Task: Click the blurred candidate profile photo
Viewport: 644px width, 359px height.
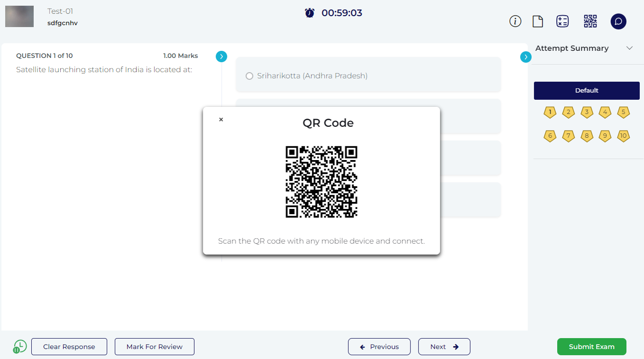Action: pyautogui.click(x=19, y=16)
